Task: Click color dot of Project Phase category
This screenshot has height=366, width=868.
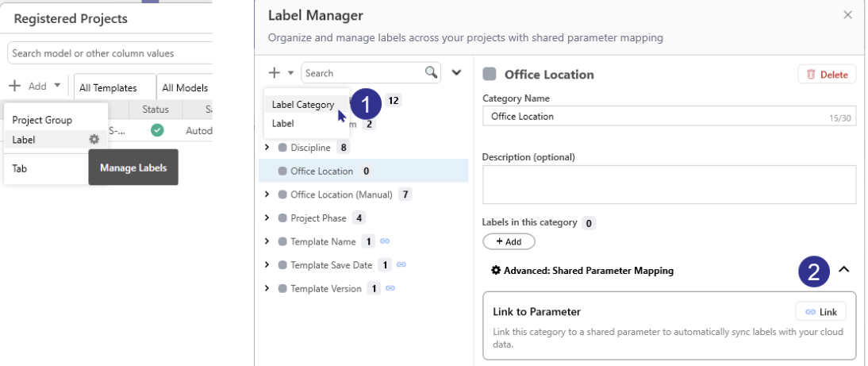Action: tap(282, 218)
